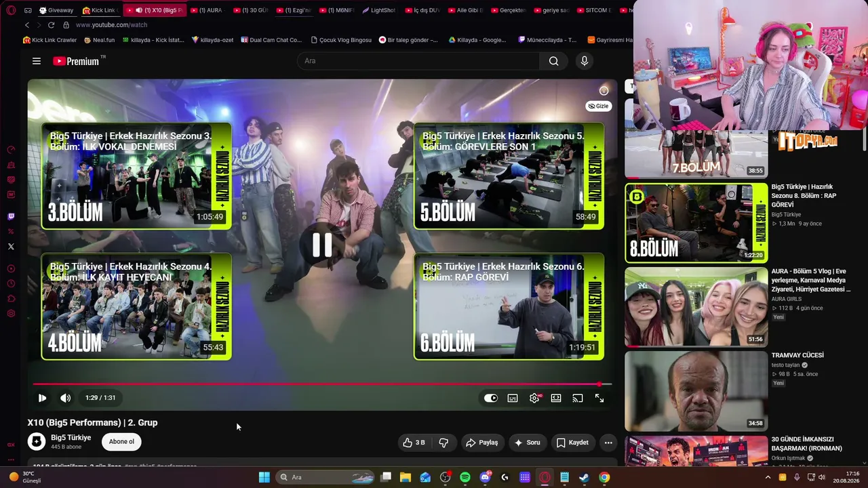This screenshot has width=868, height=488.
Task: Switch to theater mode
Action: point(556,398)
